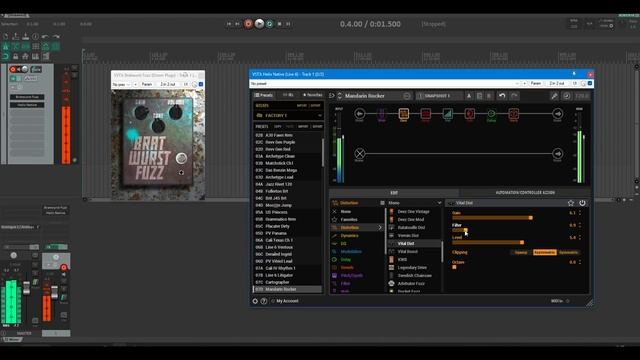This screenshot has width=640, height=360.
Task: Click the Bratwurst Fuzz footswitch
Action: [x=182, y=158]
